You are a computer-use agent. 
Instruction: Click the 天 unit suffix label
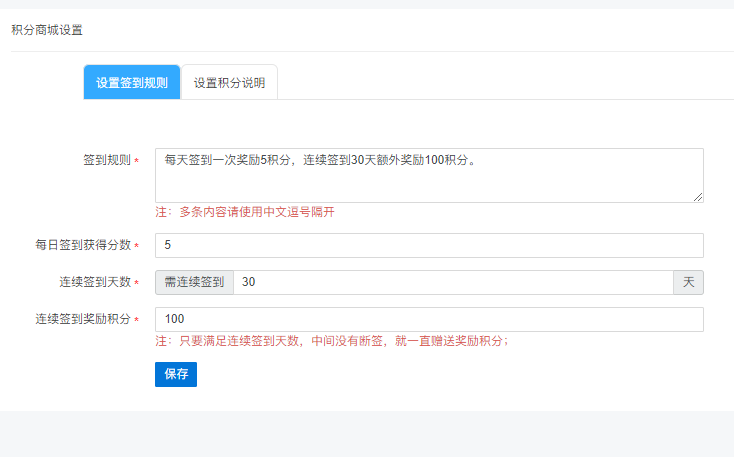(688, 282)
